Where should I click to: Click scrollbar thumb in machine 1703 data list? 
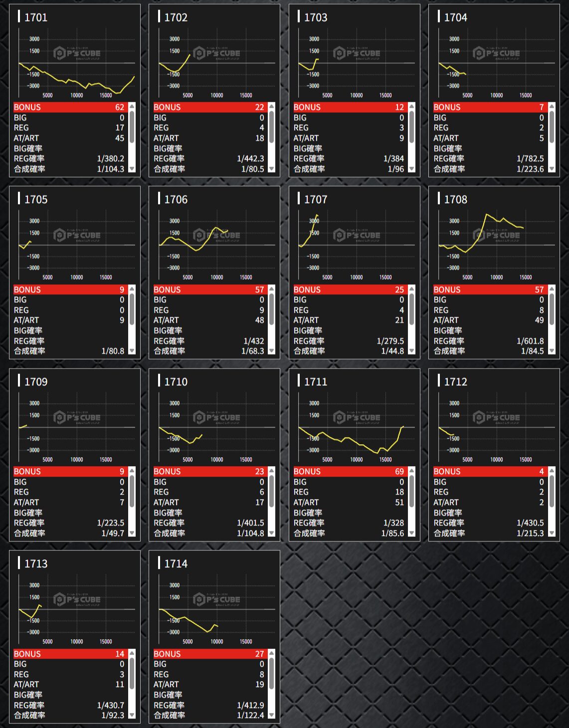[x=411, y=127]
